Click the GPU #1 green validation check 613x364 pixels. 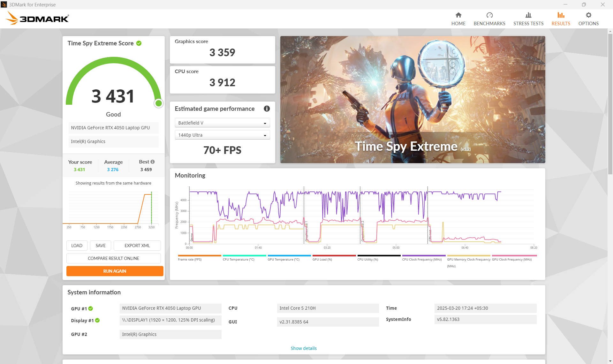click(x=91, y=308)
